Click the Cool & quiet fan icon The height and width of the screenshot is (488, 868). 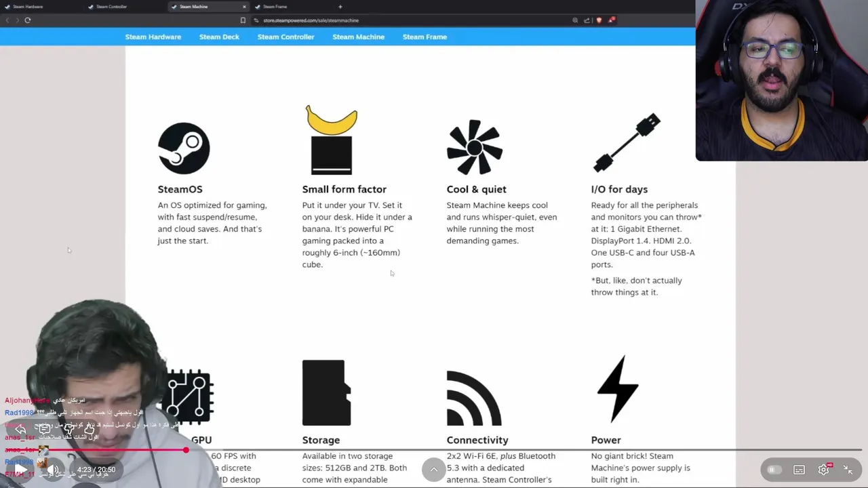coord(475,147)
